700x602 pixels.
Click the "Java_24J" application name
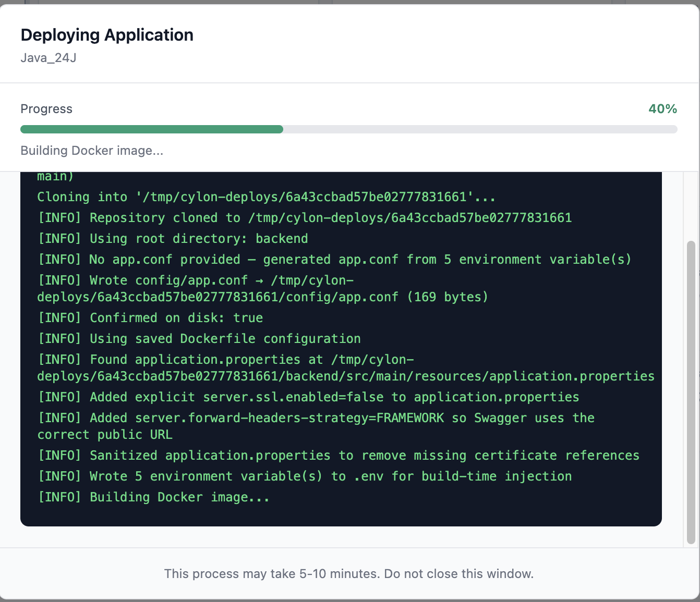click(x=49, y=58)
